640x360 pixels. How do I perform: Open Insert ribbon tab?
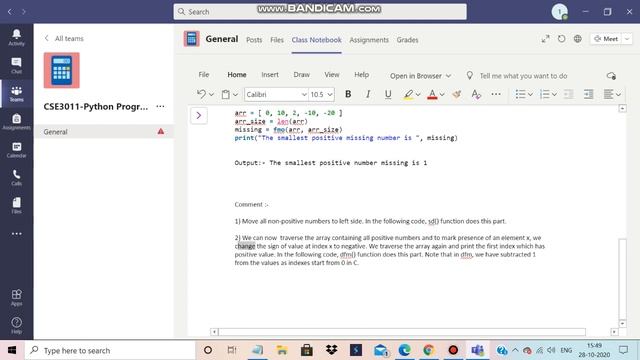270,75
